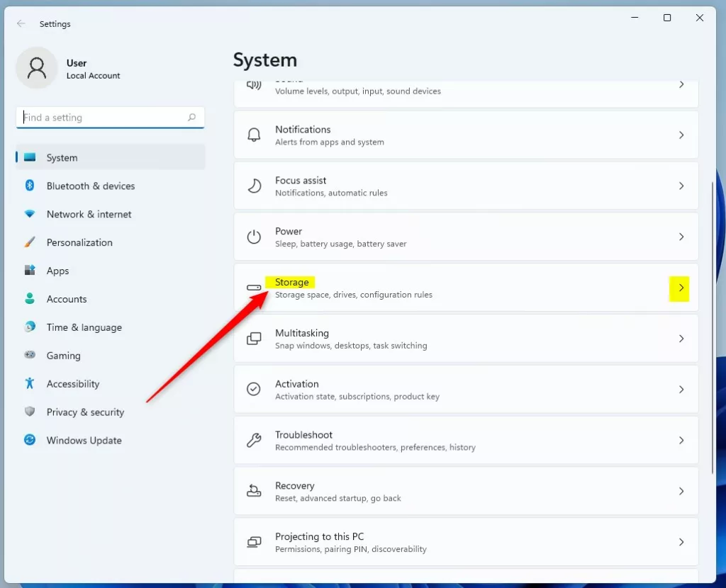The width and height of the screenshot is (726, 588).
Task: Click the Focus assist moon icon
Action: pos(254,186)
